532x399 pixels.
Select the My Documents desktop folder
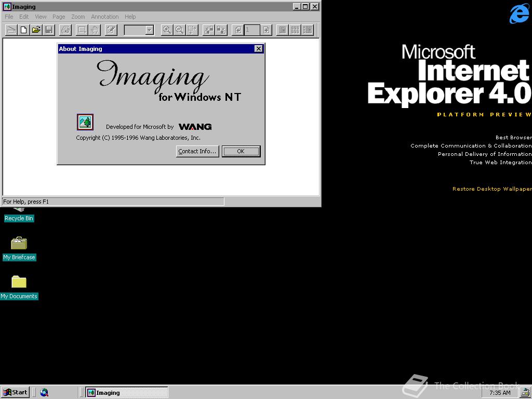19,287
